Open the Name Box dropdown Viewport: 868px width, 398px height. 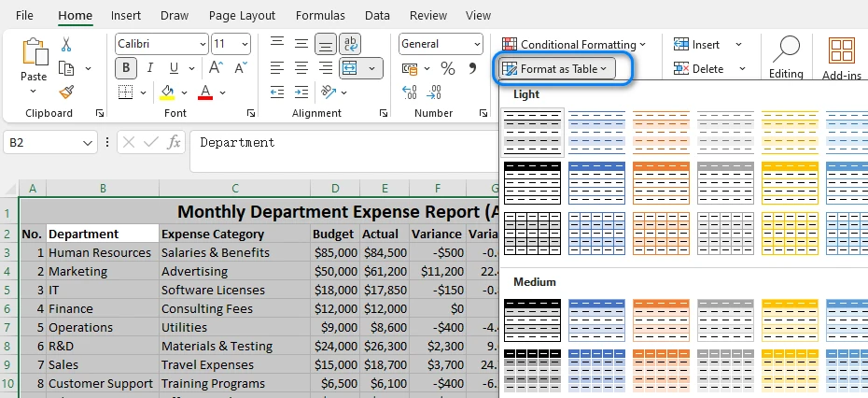pyautogui.click(x=88, y=143)
